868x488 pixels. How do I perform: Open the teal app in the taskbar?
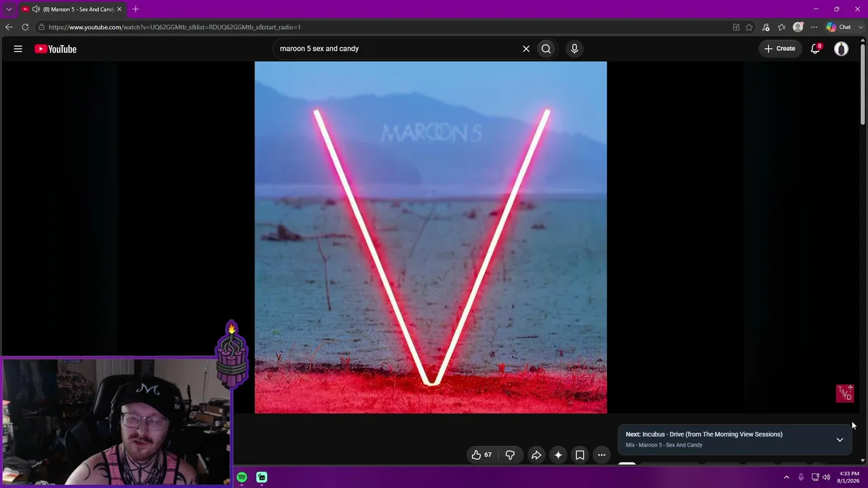coord(262,478)
